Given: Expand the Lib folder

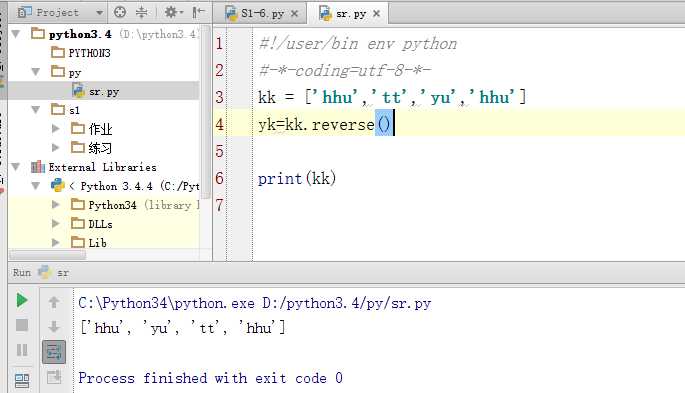Looking at the screenshot, I should pos(55,242).
